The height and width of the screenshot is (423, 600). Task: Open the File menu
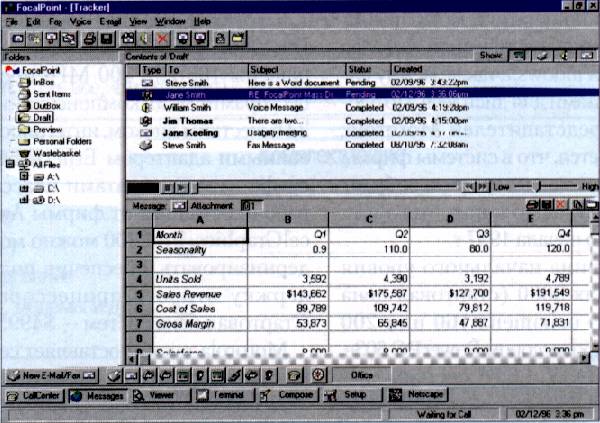pos(11,22)
